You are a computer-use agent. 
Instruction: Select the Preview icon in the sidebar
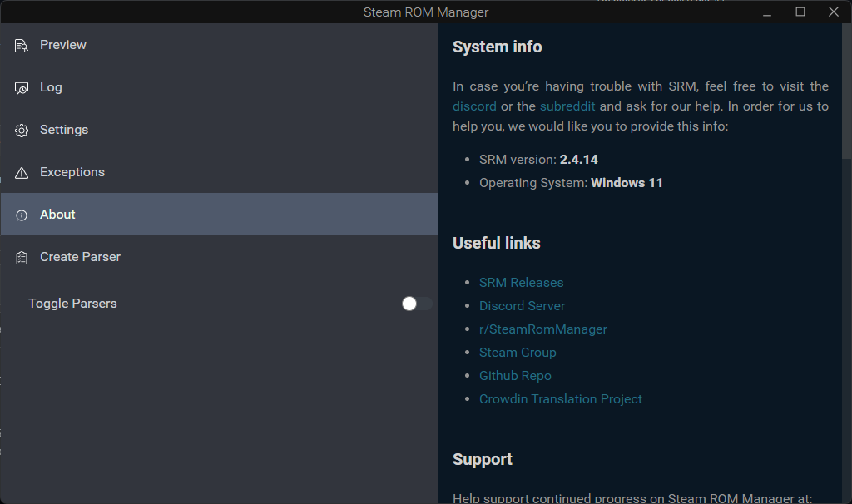(x=21, y=45)
